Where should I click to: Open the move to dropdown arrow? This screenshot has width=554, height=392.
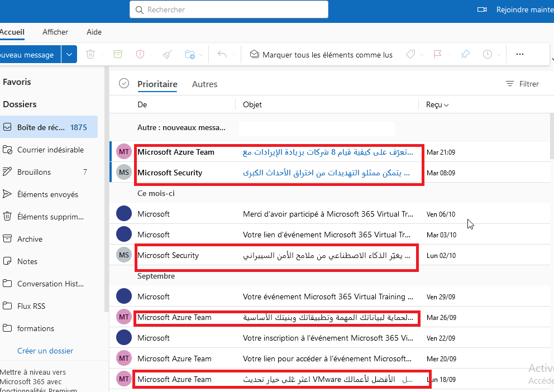point(201,55)
